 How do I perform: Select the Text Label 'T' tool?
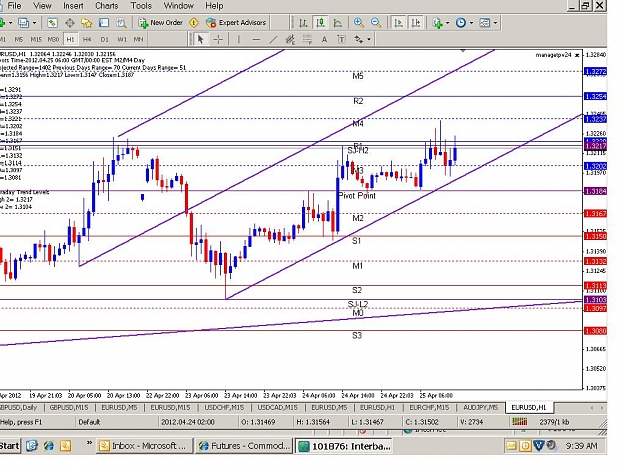coord(342,39)
